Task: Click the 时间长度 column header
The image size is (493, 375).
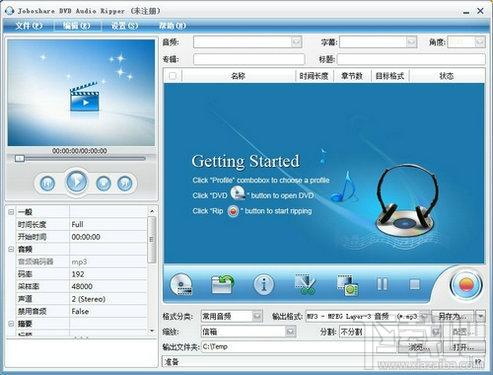Action: (313, 76)
